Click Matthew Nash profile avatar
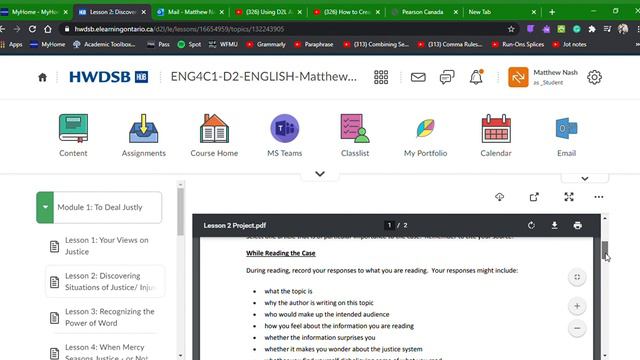Image resolution: width=640 pixels, height=360 pixels. pyautogui.click(x=518, y=77)
